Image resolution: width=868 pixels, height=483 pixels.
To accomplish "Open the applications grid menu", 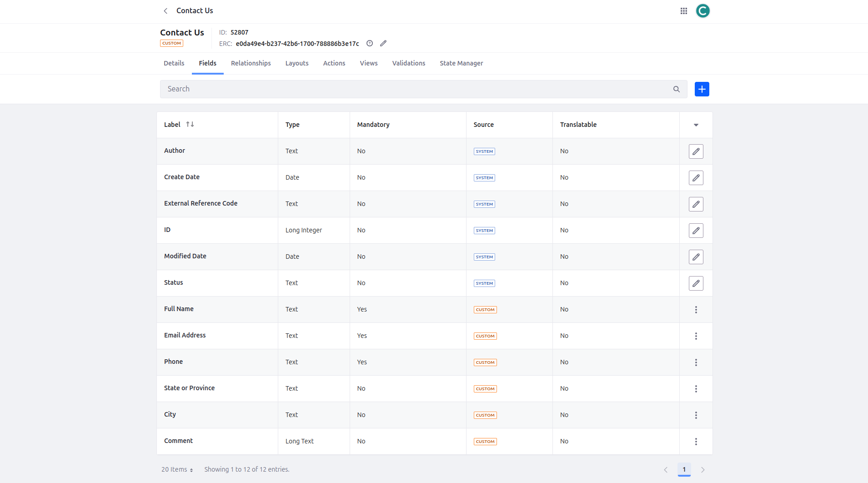I will 683,11.
